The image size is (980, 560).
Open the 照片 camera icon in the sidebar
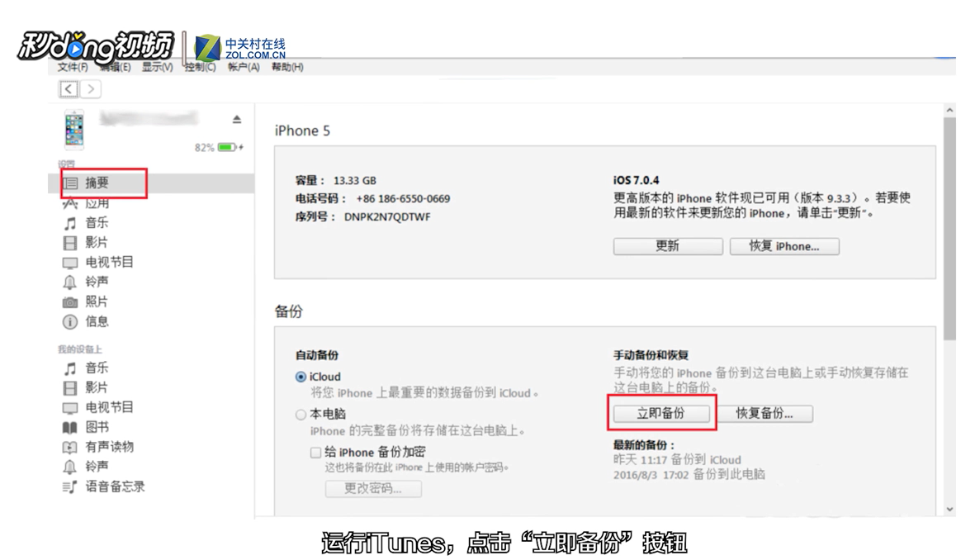click(x=70, y=302)
